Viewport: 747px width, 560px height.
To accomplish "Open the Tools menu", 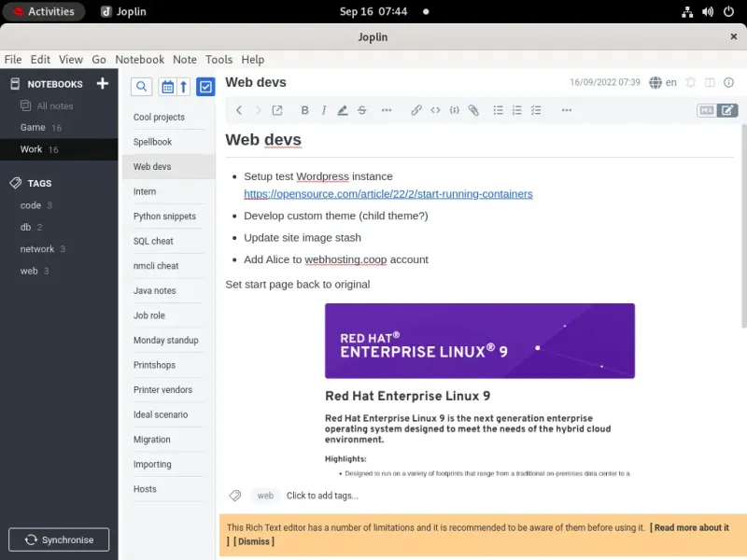I will [x=218, y=59].
